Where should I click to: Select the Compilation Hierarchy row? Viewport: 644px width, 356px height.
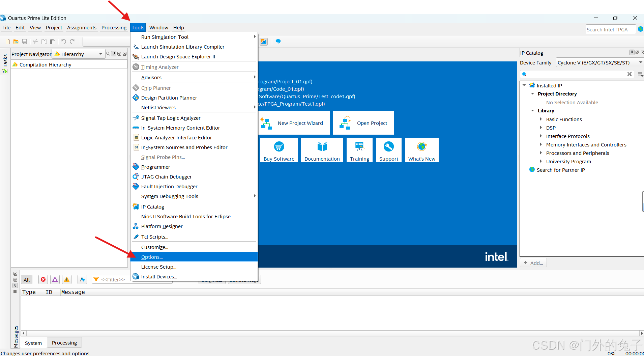(69, 64)
